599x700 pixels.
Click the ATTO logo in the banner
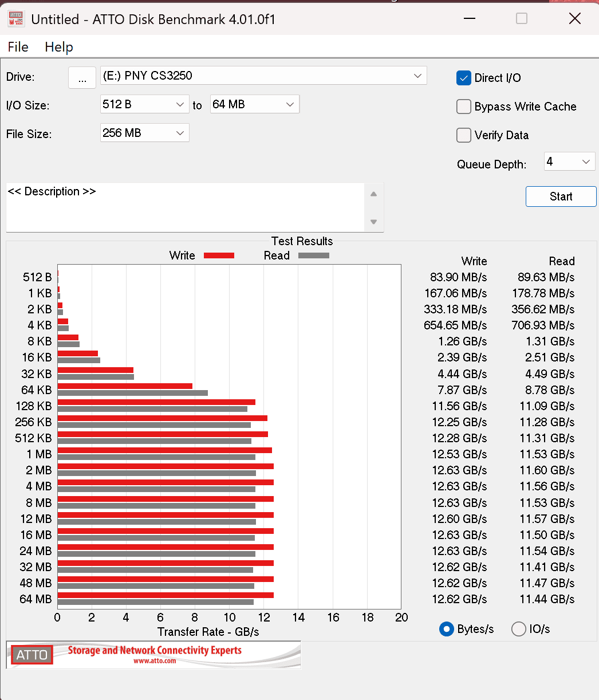pos(32,655)
